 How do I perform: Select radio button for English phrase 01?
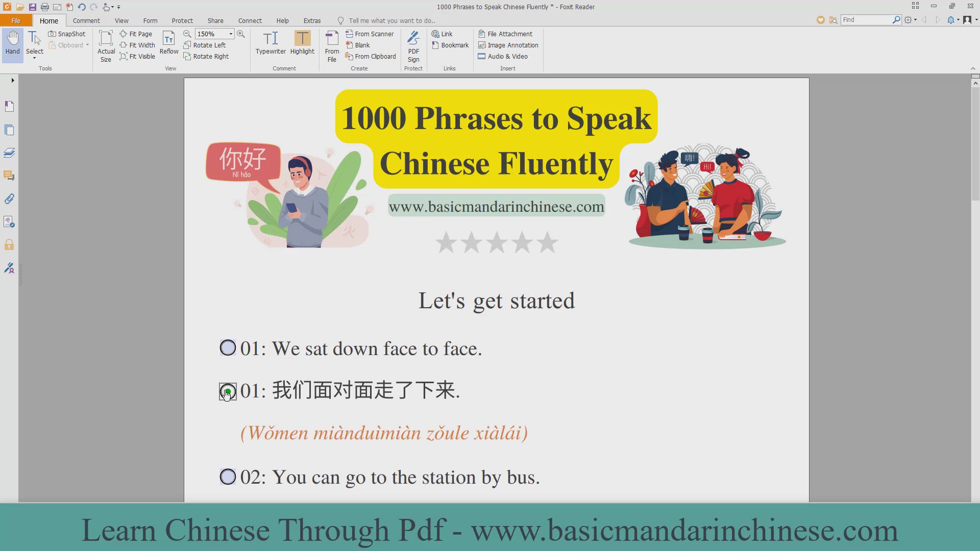[228, 348]
